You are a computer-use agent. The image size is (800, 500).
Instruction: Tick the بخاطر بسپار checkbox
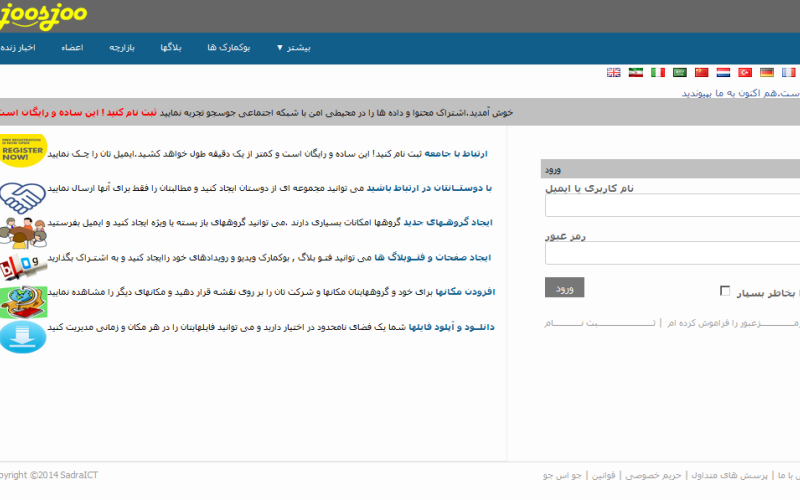point(725,291)
